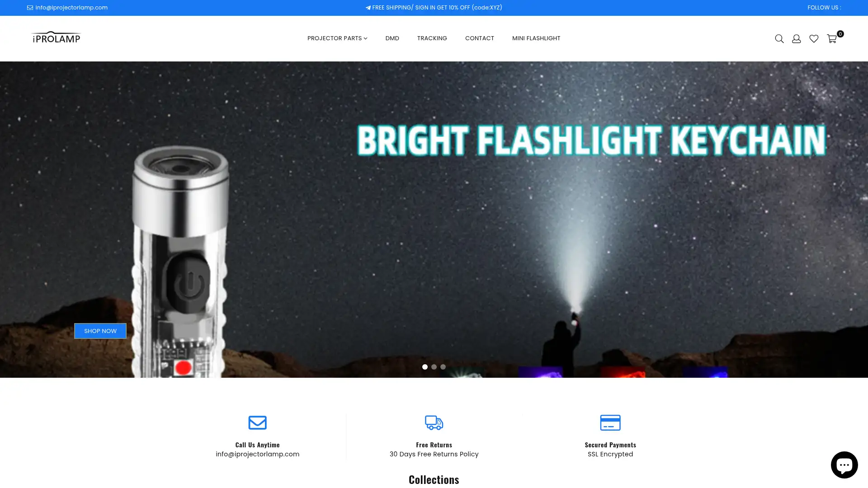Open the chat widget bubble at bottom right

844,465
